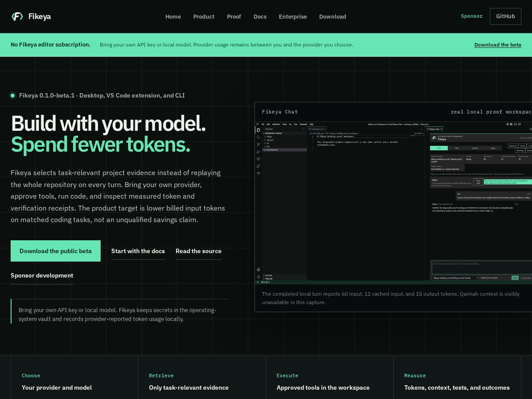The image size is (532, 399).
Task: Click the screenshot caption about 60 input tokens
Action: tap(391, 298)
